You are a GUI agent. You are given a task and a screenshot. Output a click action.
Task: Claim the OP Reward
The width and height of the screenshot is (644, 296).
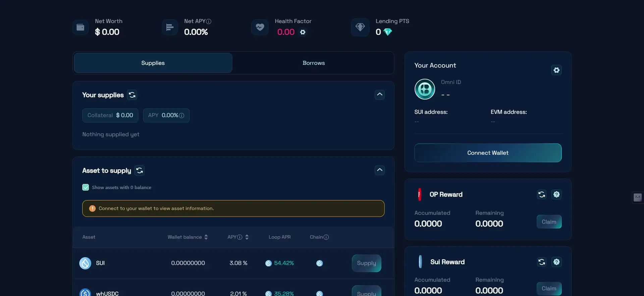tap(549, 222)
